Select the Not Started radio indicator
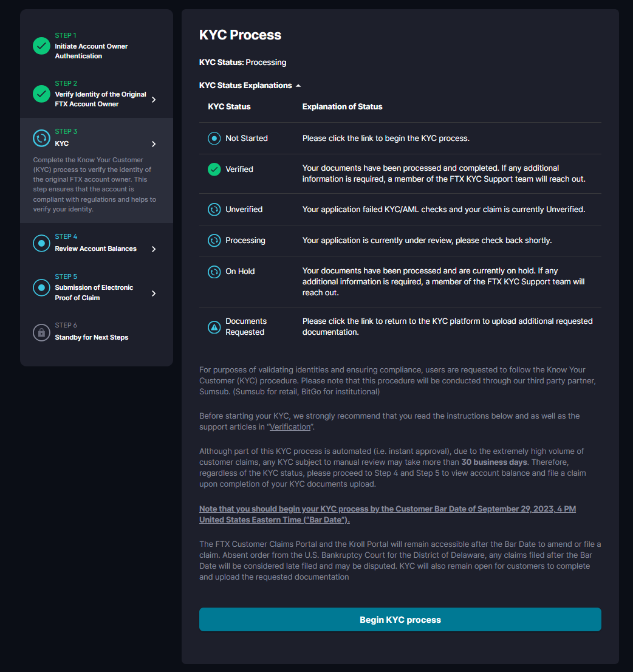633x672 pixels. 214,138
